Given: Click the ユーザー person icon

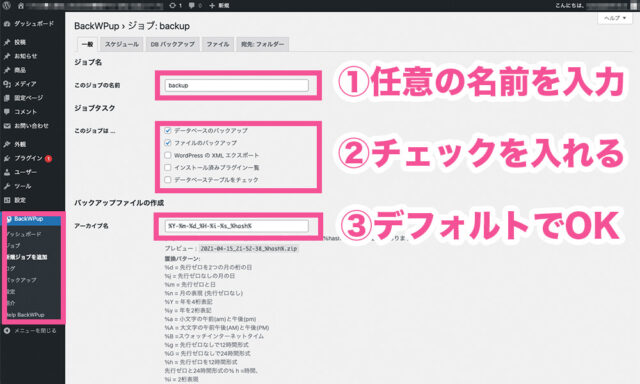Looking at the screenshot, I should click(7, 172).
